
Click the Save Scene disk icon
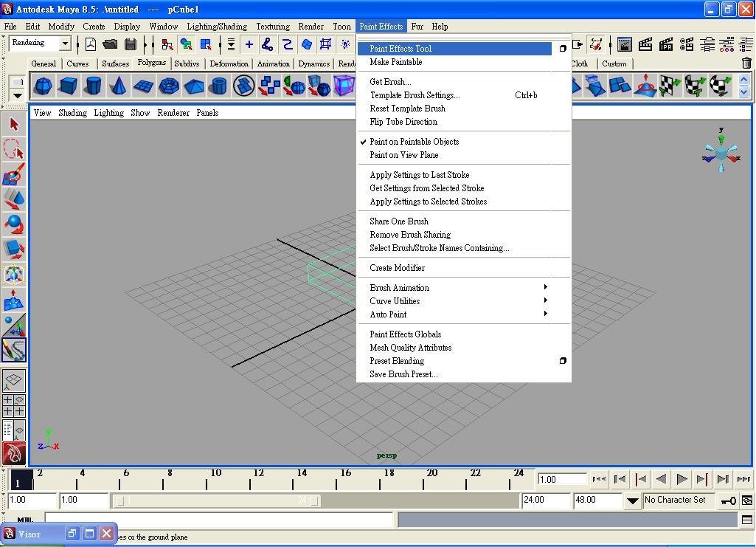click(x=130, y=44)
